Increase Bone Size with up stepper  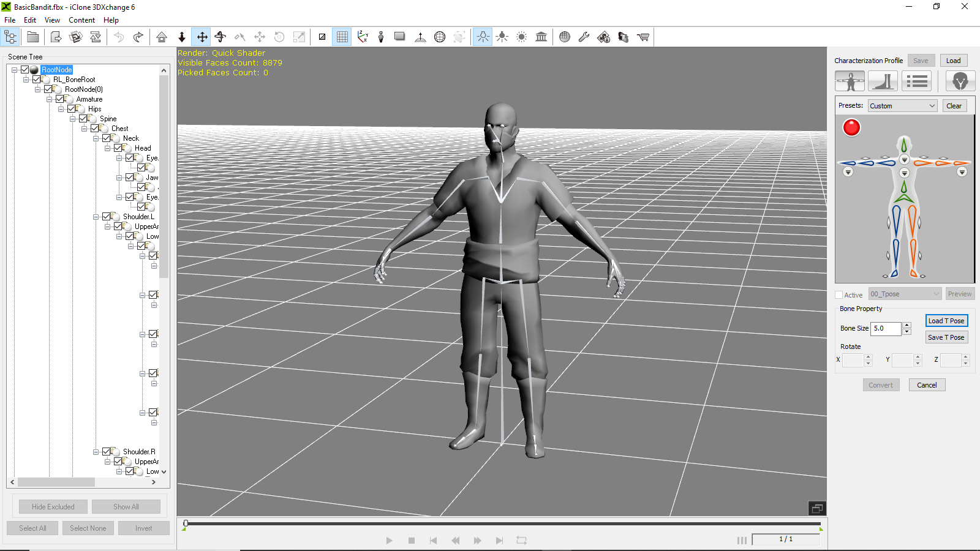coord(907,325)
